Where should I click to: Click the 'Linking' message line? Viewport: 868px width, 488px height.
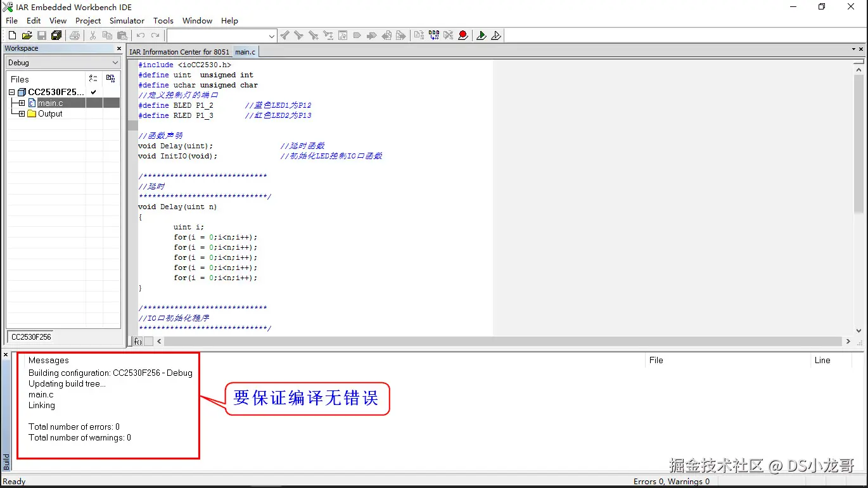tap(42, 405)
